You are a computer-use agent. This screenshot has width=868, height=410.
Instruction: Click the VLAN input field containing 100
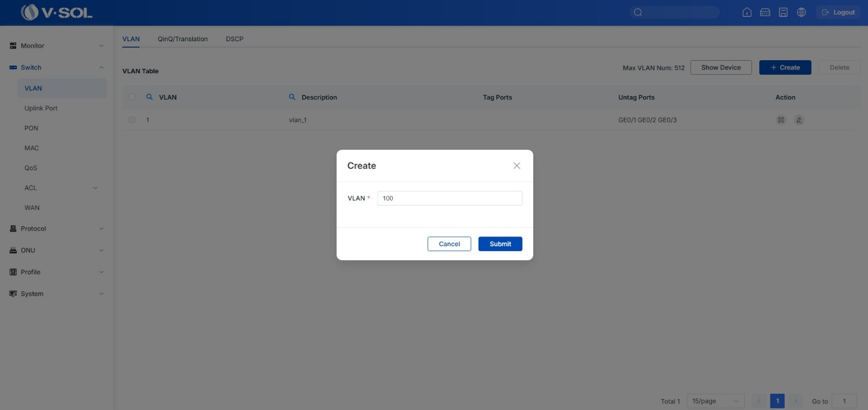click(450, 198)
